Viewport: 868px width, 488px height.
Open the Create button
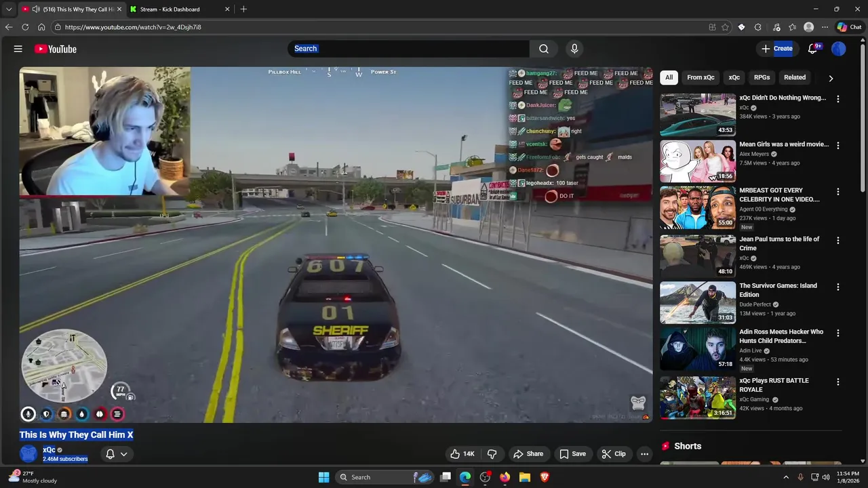[777, 49]
